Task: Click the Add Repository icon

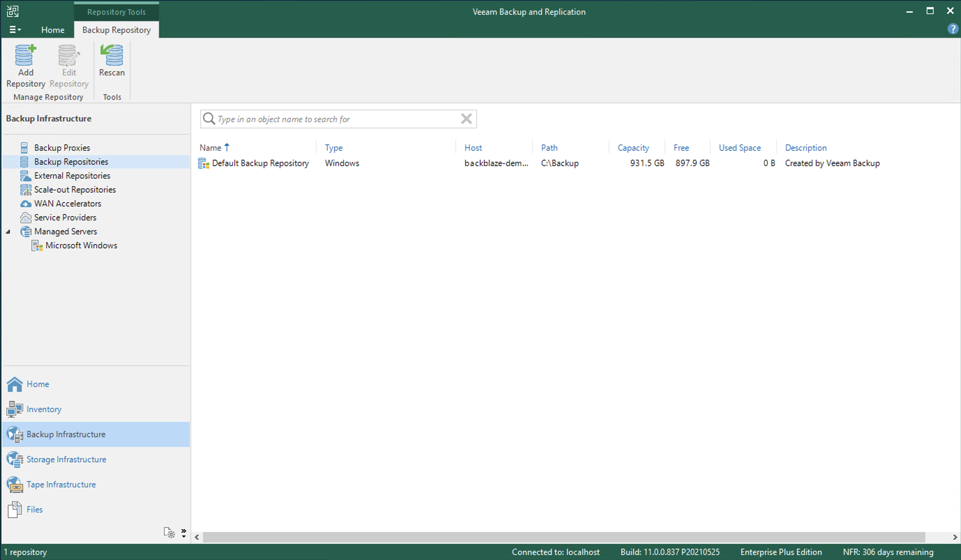Action: tap(25, 55)
